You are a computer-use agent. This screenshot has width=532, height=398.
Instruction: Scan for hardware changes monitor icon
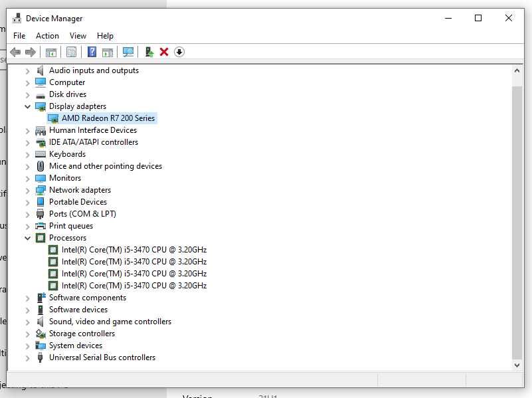[128, 52]
